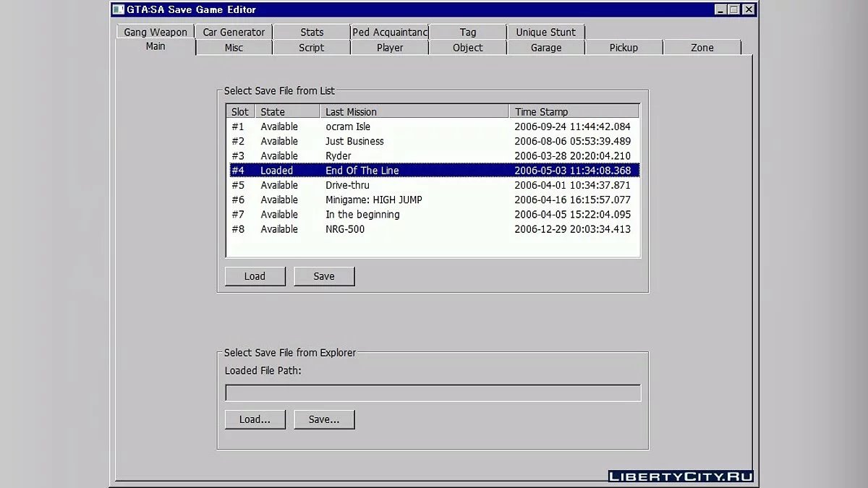The width and height of the screenshot is (868, 488).
Task: Sort by the Slot column header
Action: [x=241, y=111]
